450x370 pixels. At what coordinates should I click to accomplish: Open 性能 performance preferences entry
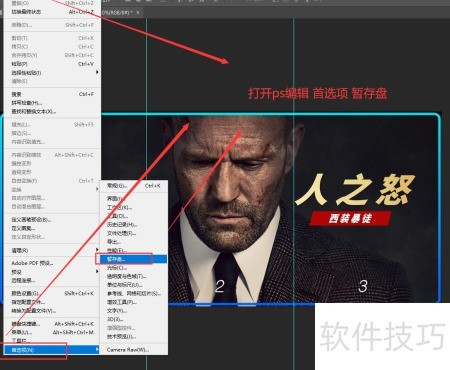(x=133, y=250)
